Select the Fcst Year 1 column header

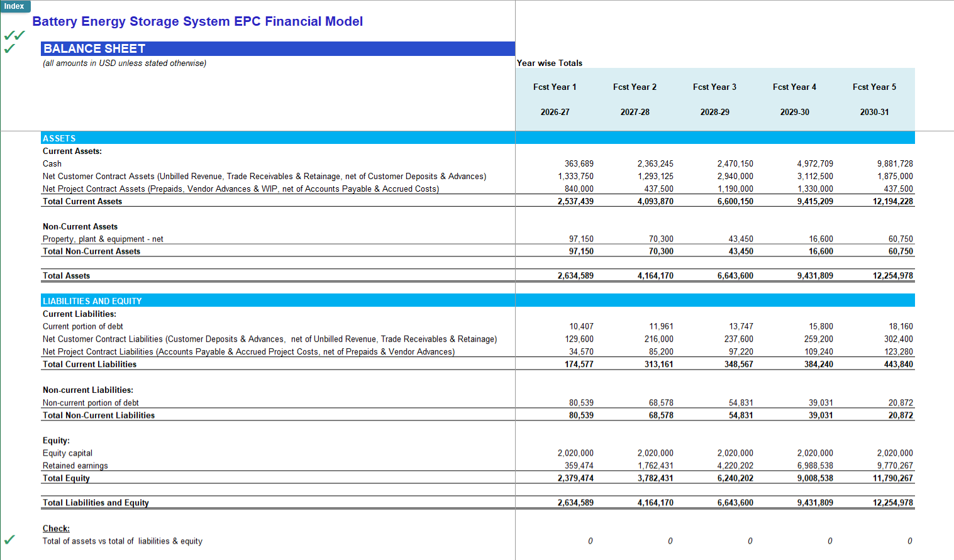[555, 87]
